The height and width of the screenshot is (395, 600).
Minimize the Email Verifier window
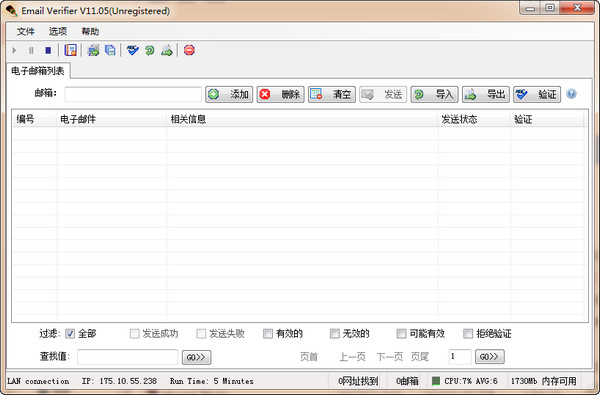(530, 8)
